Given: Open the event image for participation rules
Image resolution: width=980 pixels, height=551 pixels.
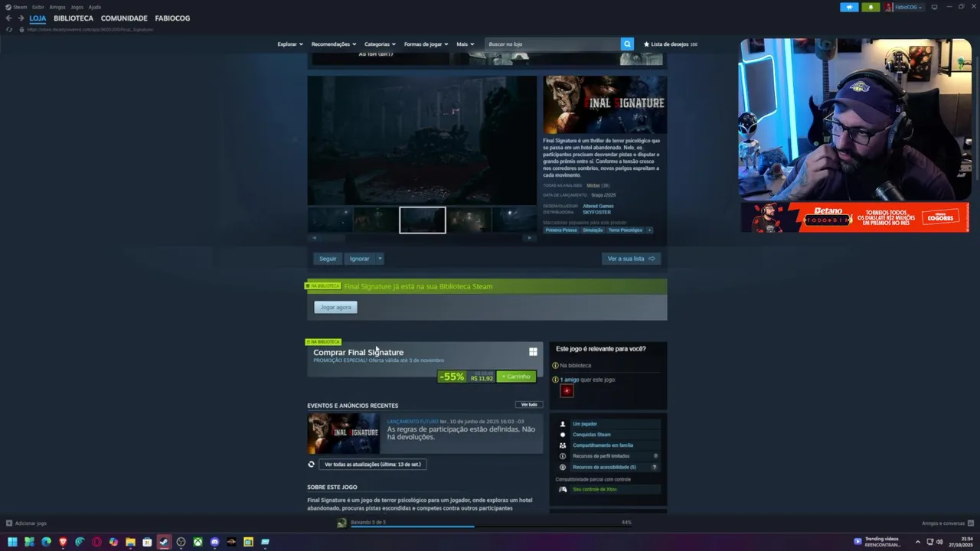Looking at the screenshot, I should pyautogui.click(x=343, y=433).
